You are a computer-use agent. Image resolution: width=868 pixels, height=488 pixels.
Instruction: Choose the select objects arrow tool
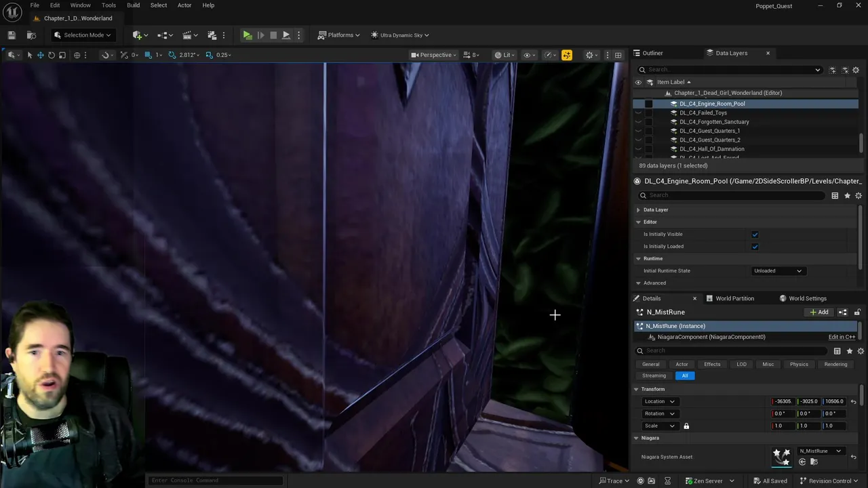[30, 55]
